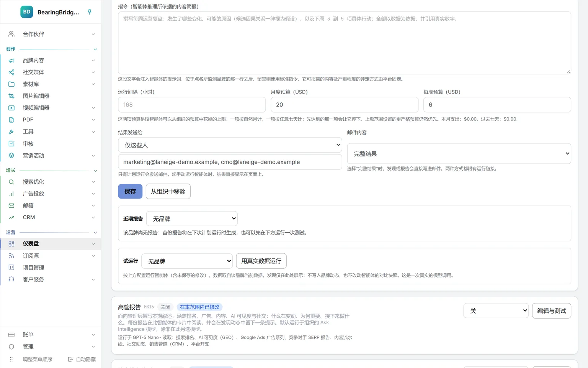Click the 自动隐藏 sidebar option
Screen dimensions: 588x368
coord(82,360)
